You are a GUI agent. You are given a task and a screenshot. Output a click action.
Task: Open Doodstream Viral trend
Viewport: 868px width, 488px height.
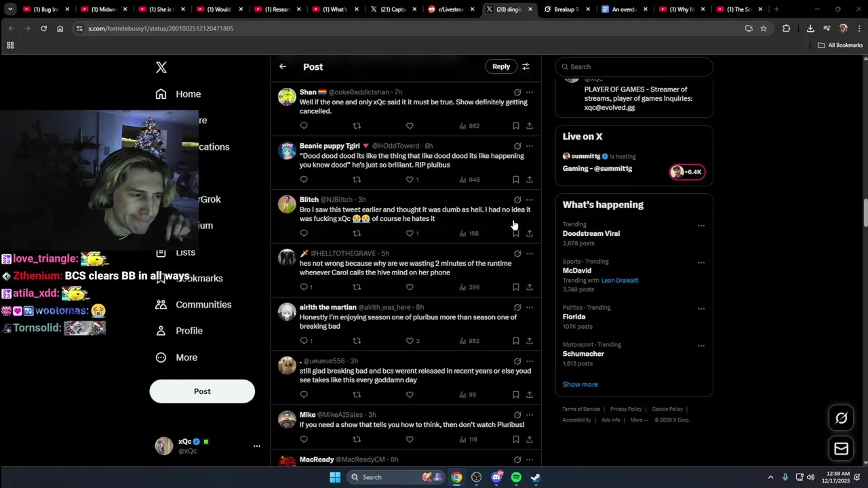point(591,233)
